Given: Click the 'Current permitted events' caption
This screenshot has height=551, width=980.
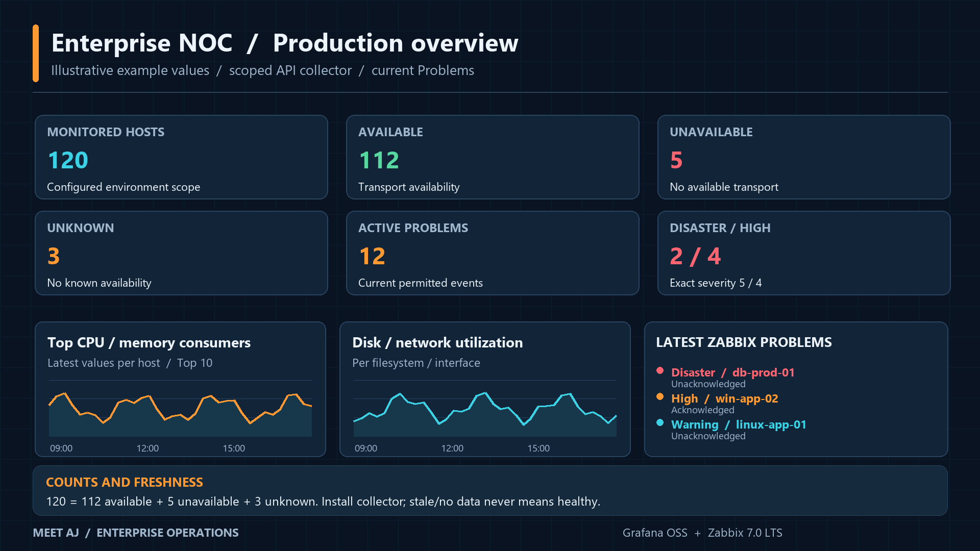Looking at the screenshot, I should tap(421, 283).
